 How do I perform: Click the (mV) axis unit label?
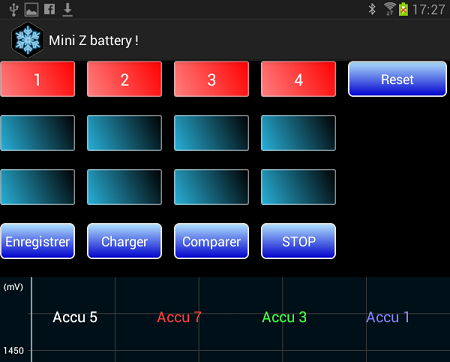[13, 287]
